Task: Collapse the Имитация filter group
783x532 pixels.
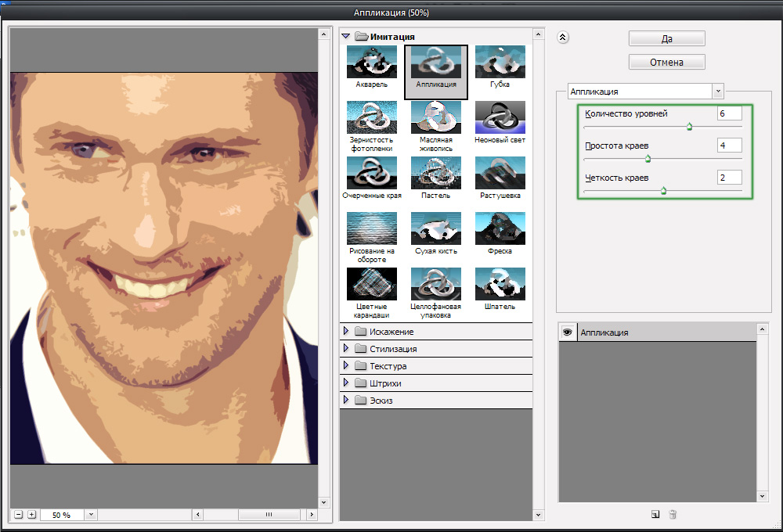Action: pyautogui.click(x=346, y=36)
